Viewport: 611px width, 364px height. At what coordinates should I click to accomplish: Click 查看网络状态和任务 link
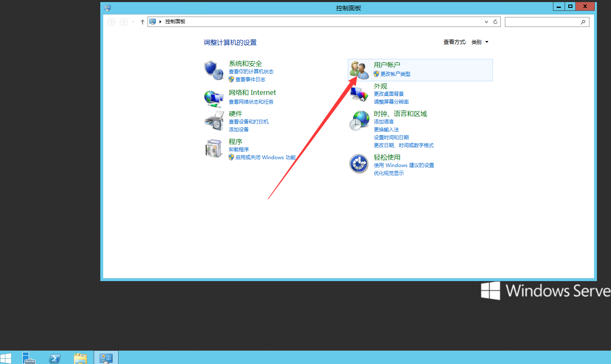[x=251, y=102]
